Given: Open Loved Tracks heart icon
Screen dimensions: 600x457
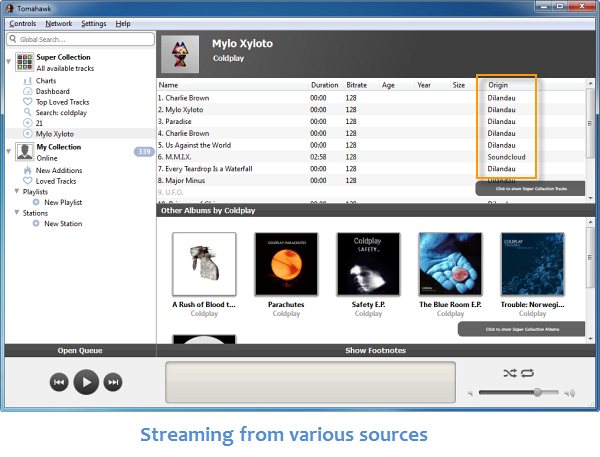Looking at the screenshot, I should (28, 181).
